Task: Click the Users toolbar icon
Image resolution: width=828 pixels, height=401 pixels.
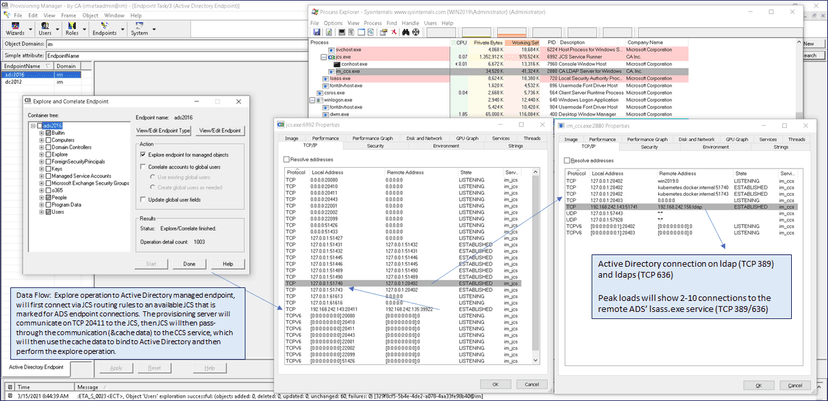Action: point(47,29)
